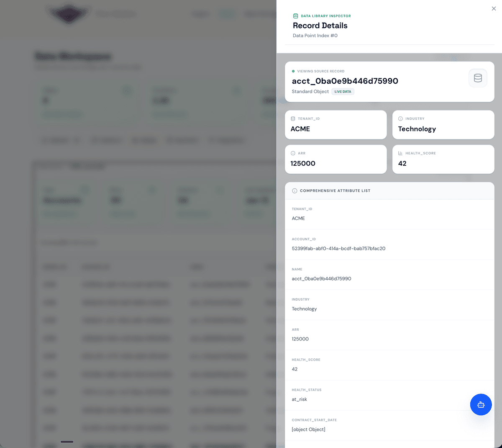The height and width of the screenshot is (448, 502).
Task: Select the Data Point Index #0 header item
Action: [316, 36]
